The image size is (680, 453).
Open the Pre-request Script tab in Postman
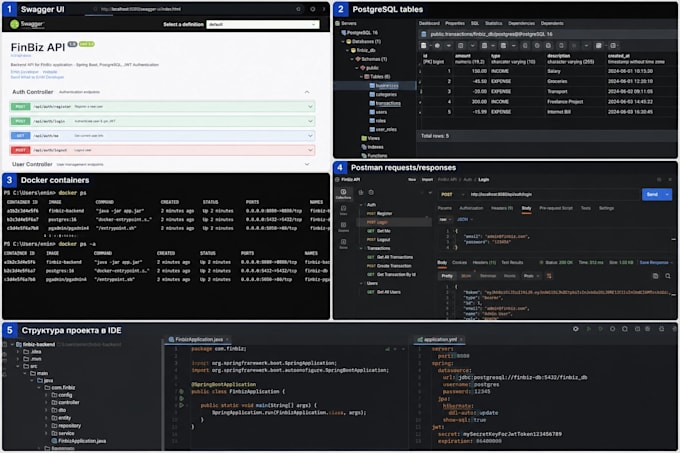556,209
